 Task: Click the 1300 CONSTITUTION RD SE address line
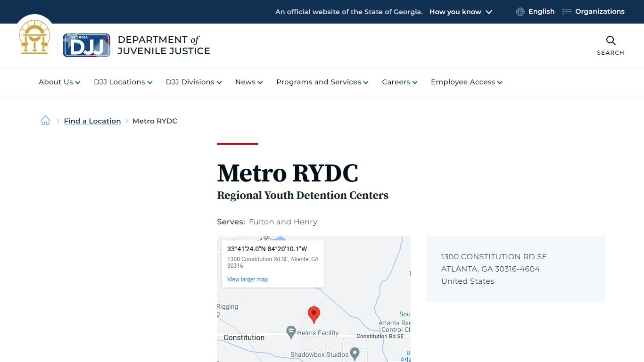point(494,257)
